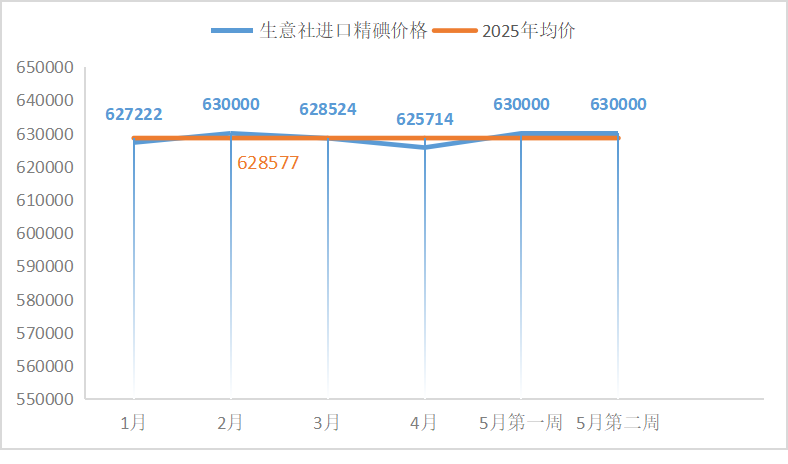This screenshot has width=788, height=464.
Task: Click x-axis label 4月
Action: pyautogui.click(x=424, y=423)
